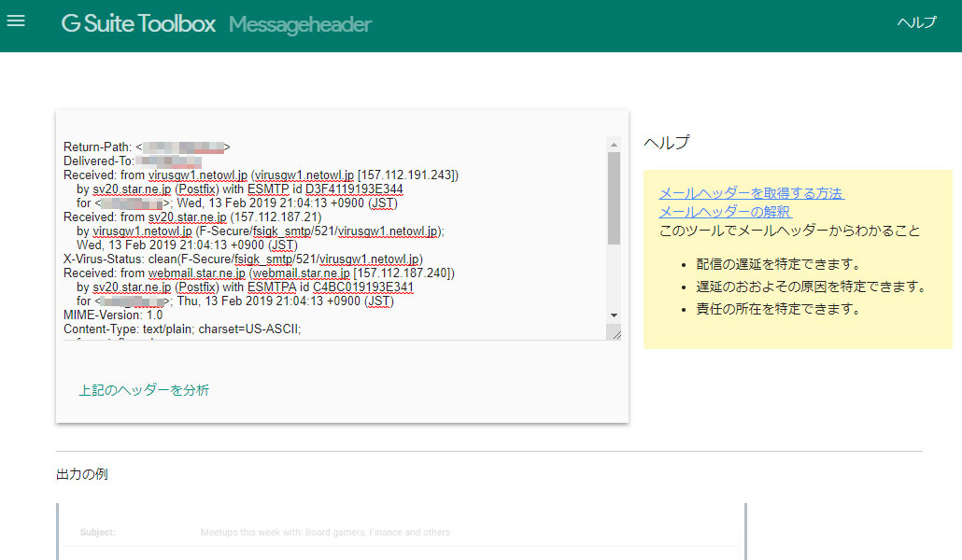Viewport: 962px width, 560px height.
Task: Click the webmail.star.ne.jp Received line
Action: (x=259, y=273)
